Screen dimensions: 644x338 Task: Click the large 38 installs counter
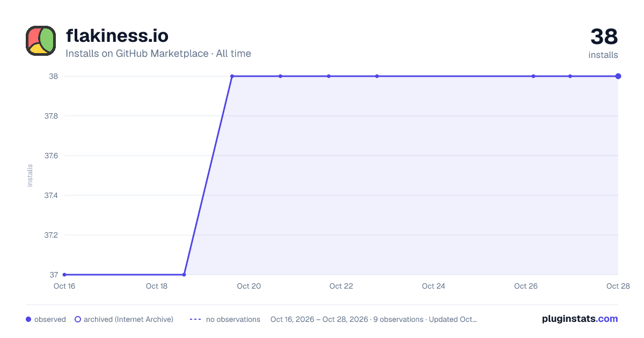604,37
